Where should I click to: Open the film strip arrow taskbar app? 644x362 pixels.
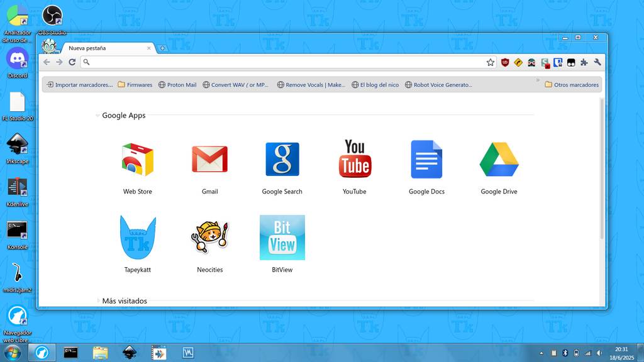(159, 353)
